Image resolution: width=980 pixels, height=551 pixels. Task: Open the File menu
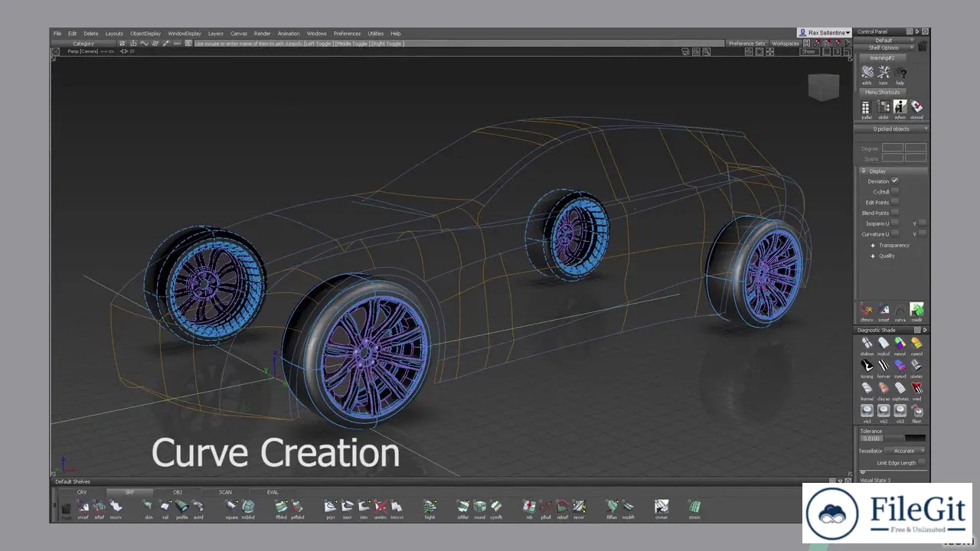click(57, 34)
